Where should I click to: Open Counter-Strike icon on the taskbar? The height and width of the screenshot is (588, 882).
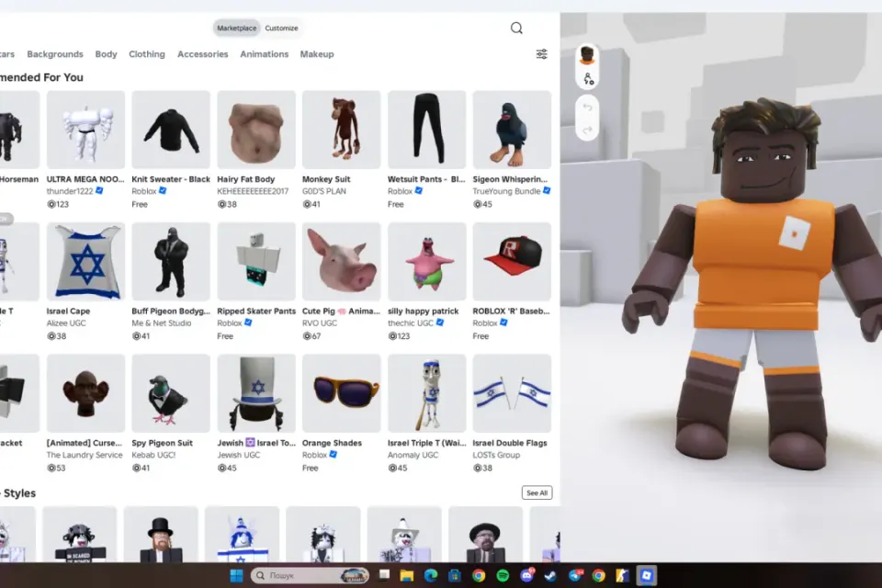click(622, 576)
